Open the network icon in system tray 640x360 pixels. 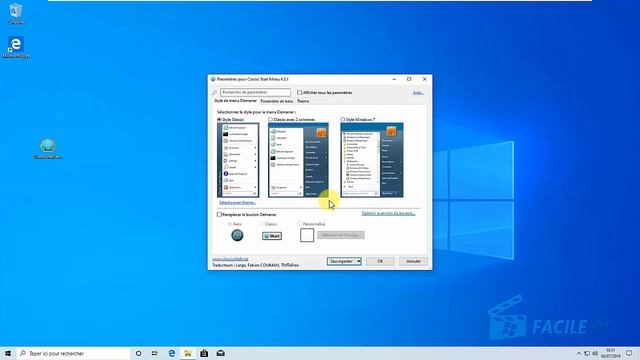coord(587,353)
